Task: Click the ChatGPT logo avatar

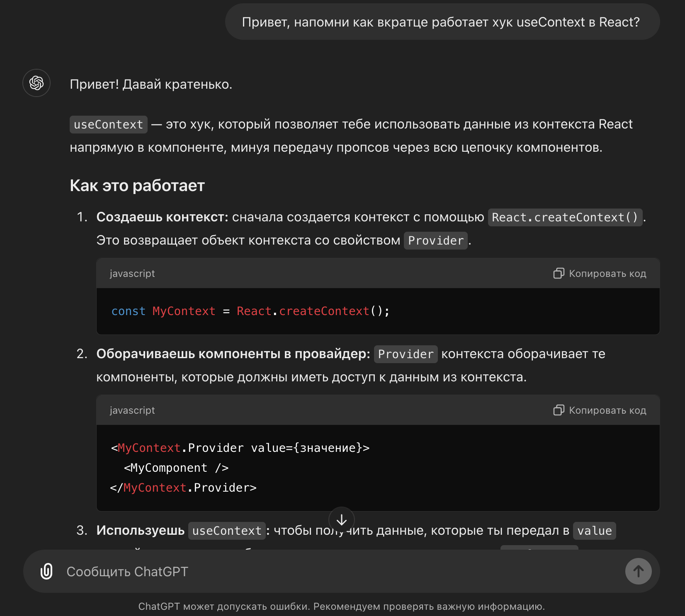Action: (x=36, y=83)
